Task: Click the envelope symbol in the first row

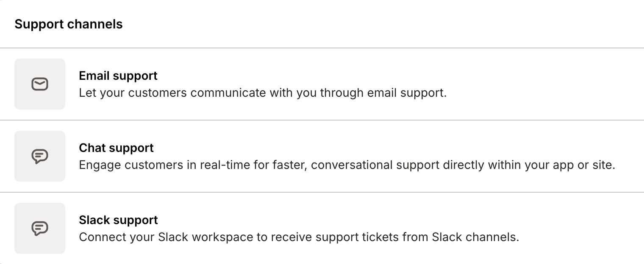Action: click(x=39, y=84)
